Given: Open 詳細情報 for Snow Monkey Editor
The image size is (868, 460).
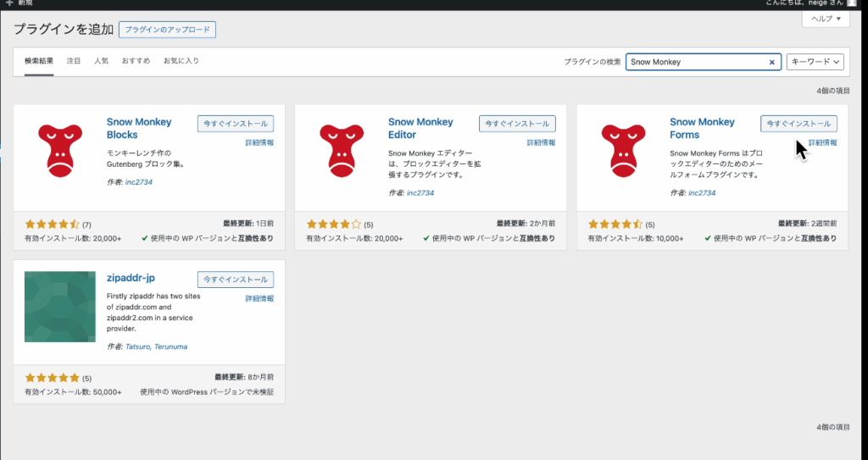Looking at the screenshot, I should (541, 143).
